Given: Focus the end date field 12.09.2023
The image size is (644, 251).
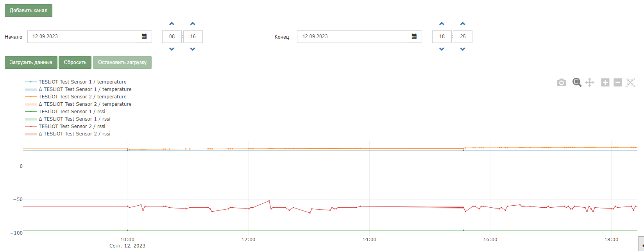Looking at the screenshot, I should coord(352,37).
